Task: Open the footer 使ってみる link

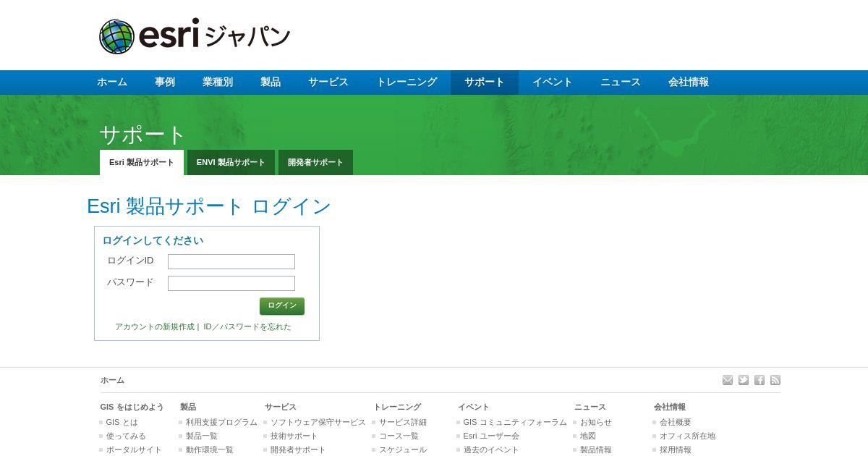Action: [126, 436]
